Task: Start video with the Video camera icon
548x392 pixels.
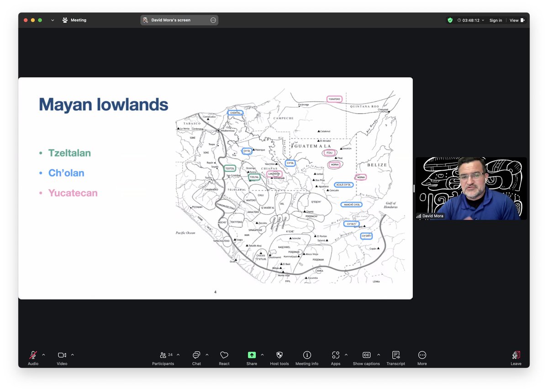Action: click(x=62, y=355)
